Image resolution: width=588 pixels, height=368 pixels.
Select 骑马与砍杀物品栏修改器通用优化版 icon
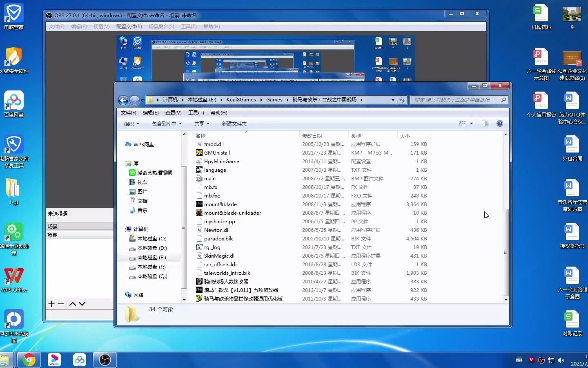point(199,299)
